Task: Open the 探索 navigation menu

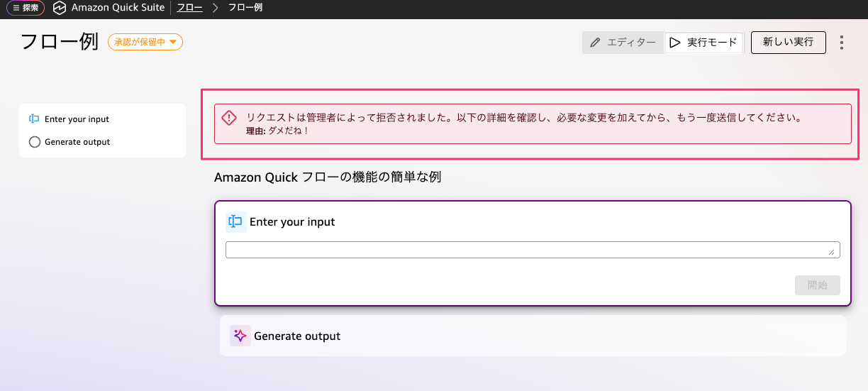Action: (26, 8)
